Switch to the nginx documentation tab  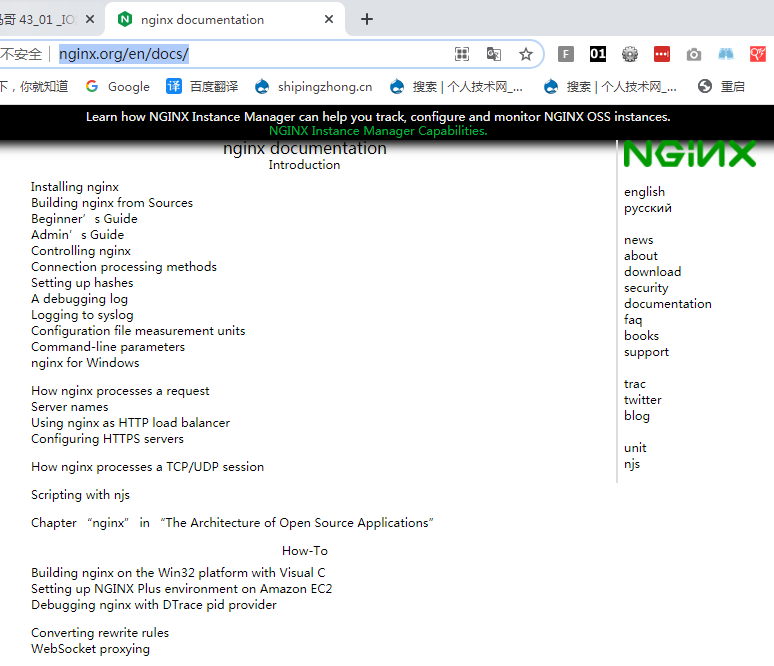pyautogui.click(x=225, y=19)
